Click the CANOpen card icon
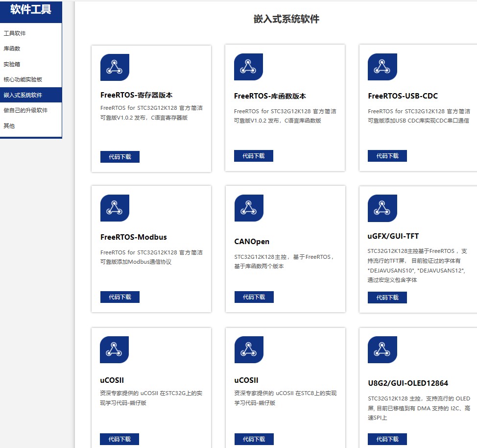Image resolution: width=477 pixels, height=448 pixels. pyautogui.click(x=249, y=208)
